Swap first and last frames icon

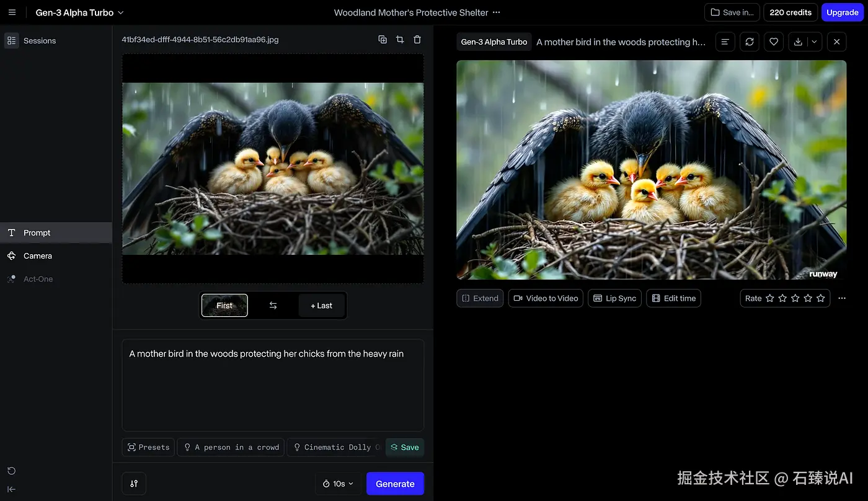click(273, 305)
